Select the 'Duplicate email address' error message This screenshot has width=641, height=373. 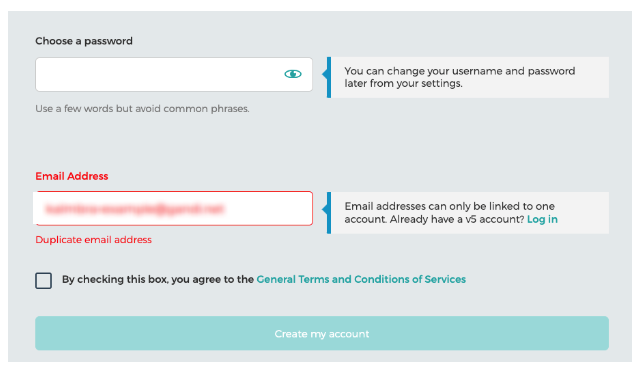(94, 240)
